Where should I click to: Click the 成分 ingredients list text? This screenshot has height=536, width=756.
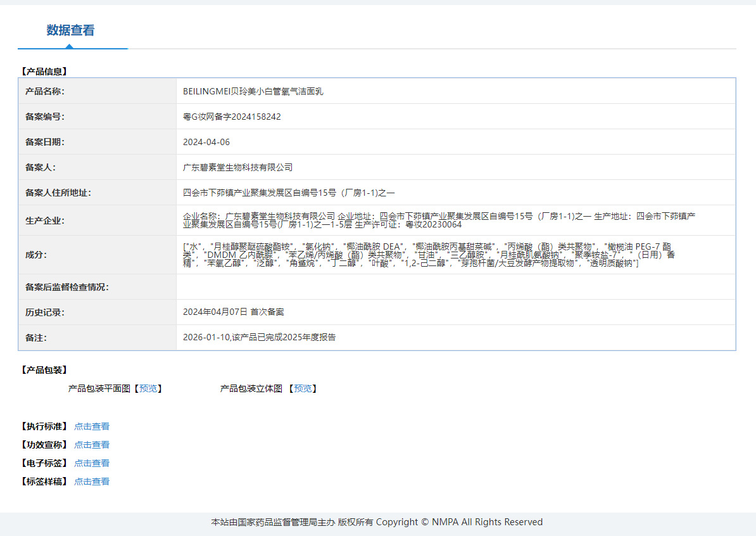[x=429, y=255]
